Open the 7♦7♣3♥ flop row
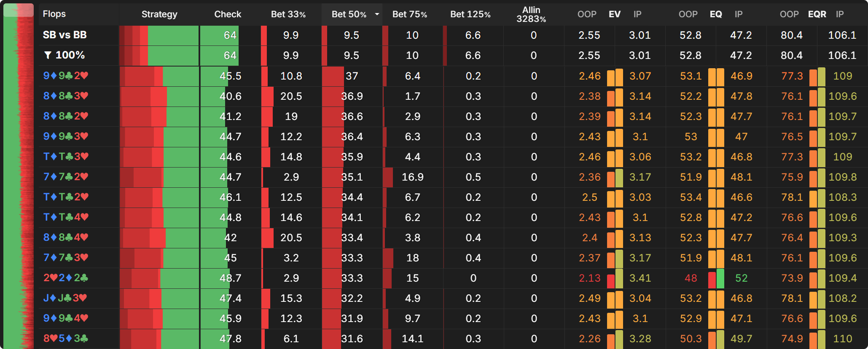 66,258
